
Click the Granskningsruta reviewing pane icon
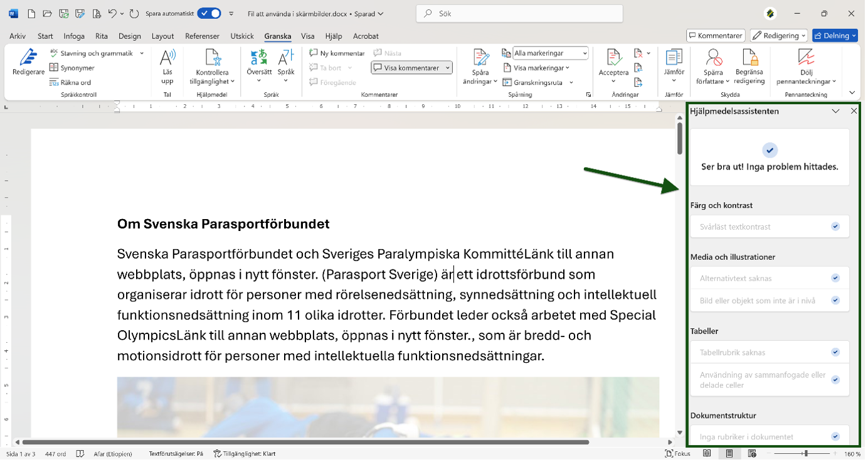(x=507, y=82)
